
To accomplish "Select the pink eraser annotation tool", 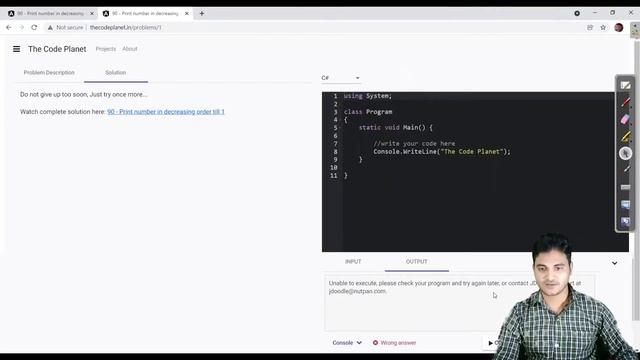I will coord(625,119).
